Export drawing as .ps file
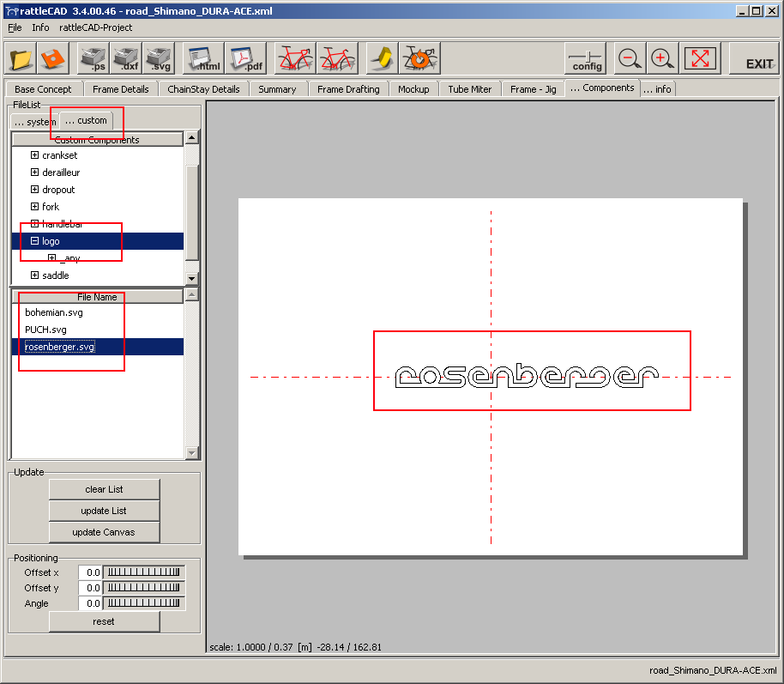 [x=93, y=58]
